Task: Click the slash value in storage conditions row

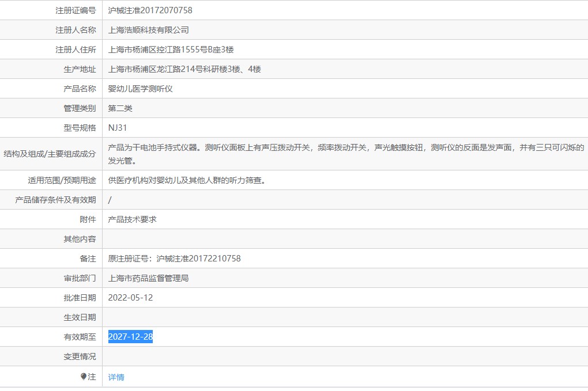Action: tap(110, 200)
